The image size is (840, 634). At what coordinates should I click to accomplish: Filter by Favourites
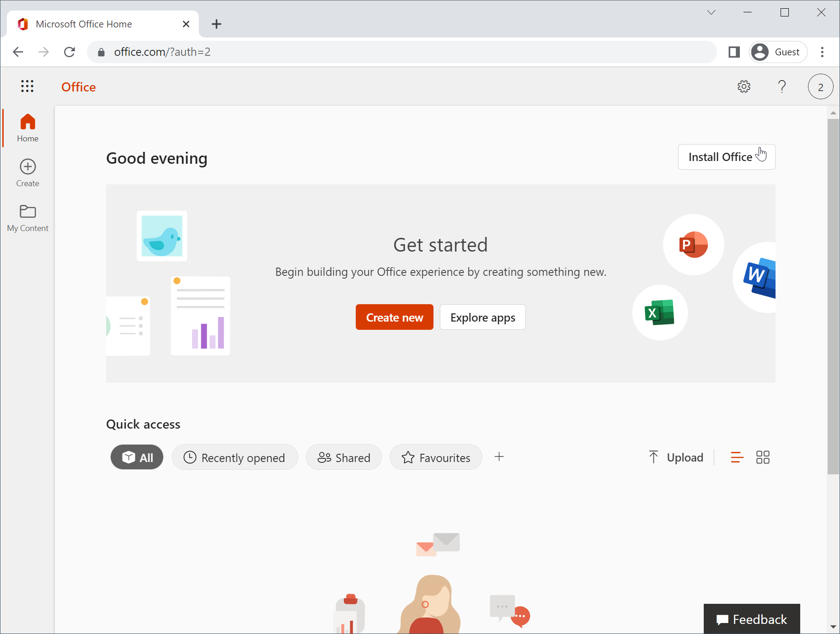tap(436, 457)
